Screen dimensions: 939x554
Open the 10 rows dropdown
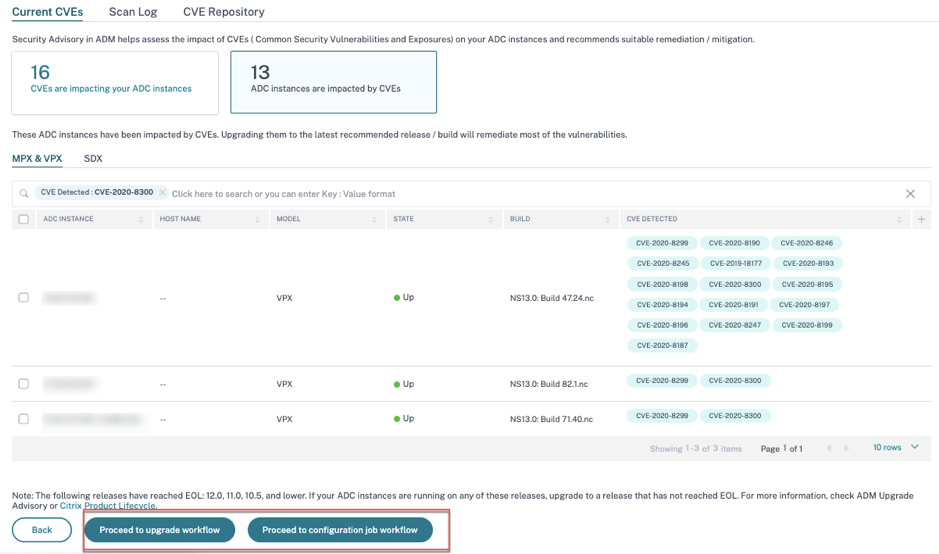(895, 447)
